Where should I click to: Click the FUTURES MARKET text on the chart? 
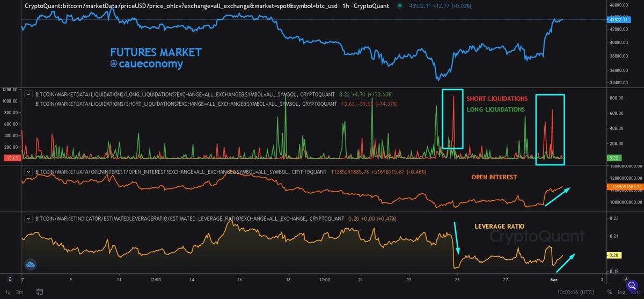156,52
